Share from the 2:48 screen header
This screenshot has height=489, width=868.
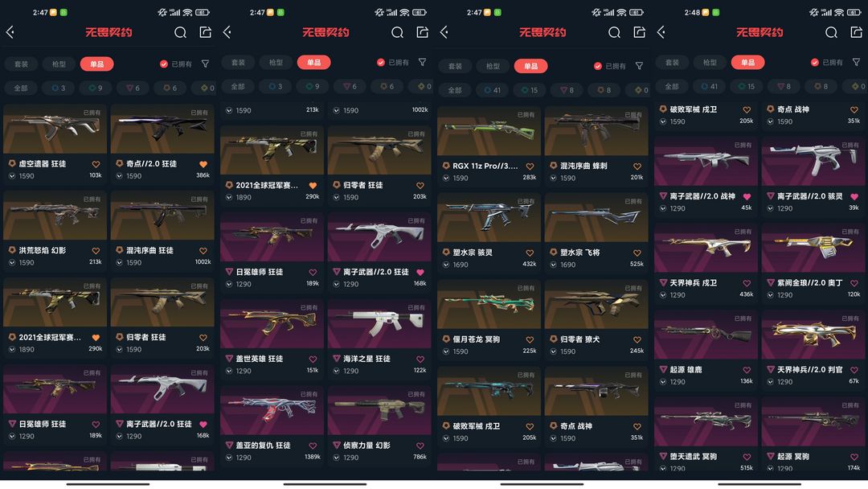tap(857, 32)
